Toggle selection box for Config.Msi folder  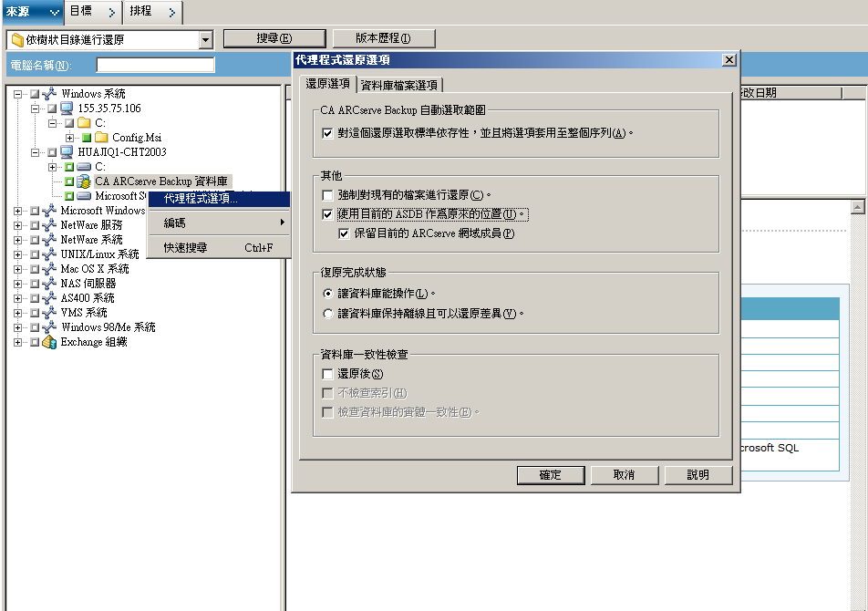(x=87, y=138)
